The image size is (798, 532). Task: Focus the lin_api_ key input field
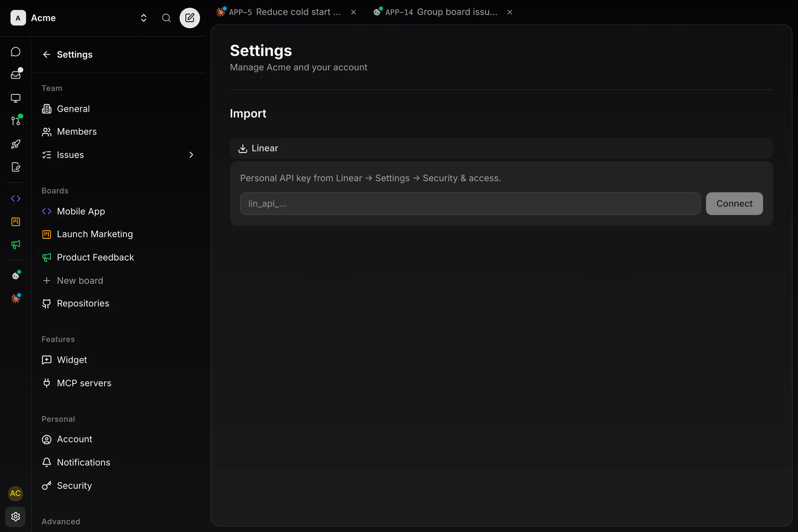point(470,203)
